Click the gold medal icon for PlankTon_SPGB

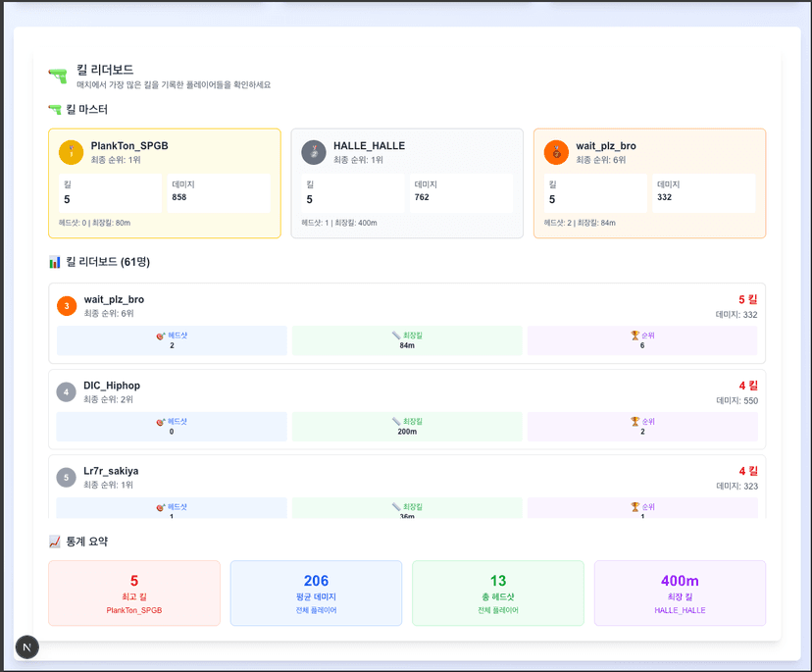71,152
